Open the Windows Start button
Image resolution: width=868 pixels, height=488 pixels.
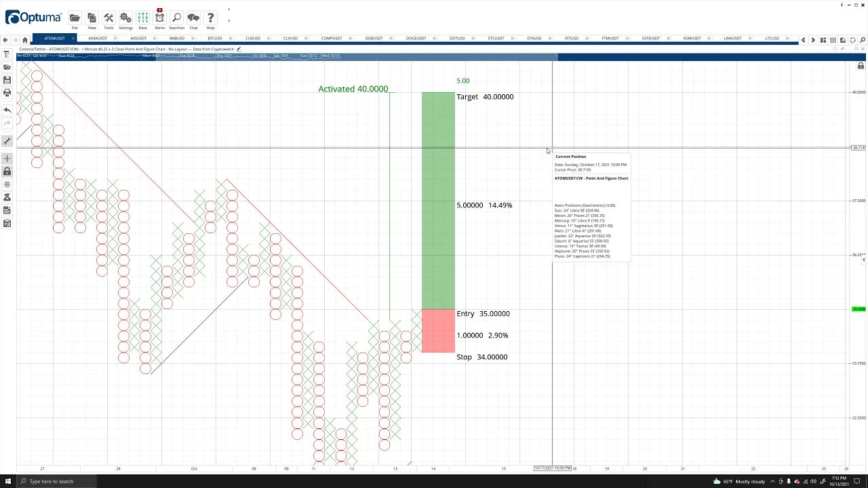coord(7,481)
